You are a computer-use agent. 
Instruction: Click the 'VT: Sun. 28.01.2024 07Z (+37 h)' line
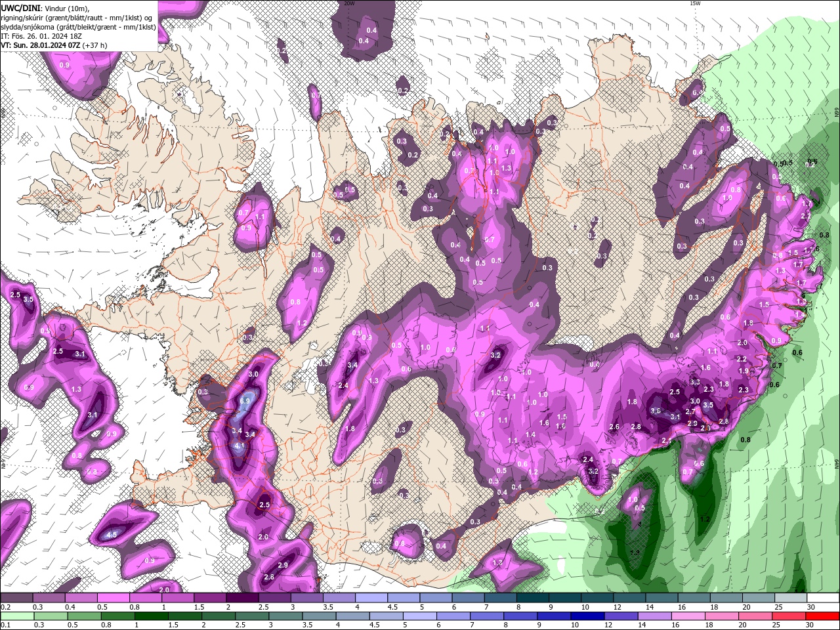click(54, 45)
